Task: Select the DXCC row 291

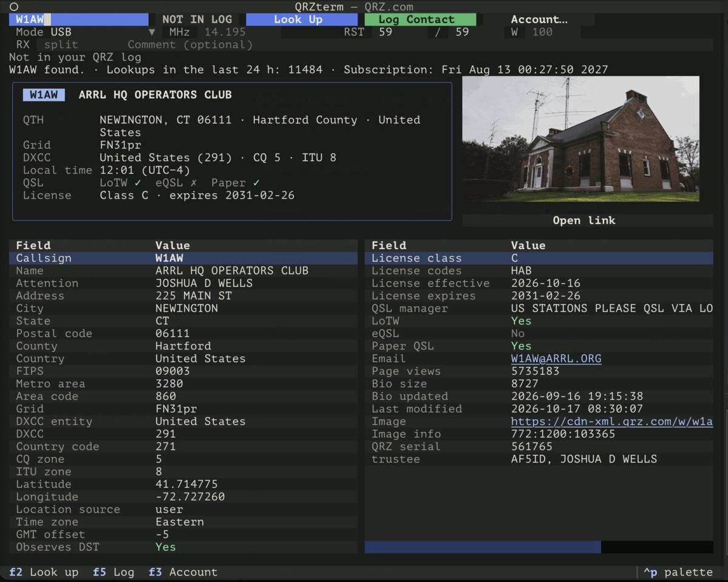Action: click(183, 433)
